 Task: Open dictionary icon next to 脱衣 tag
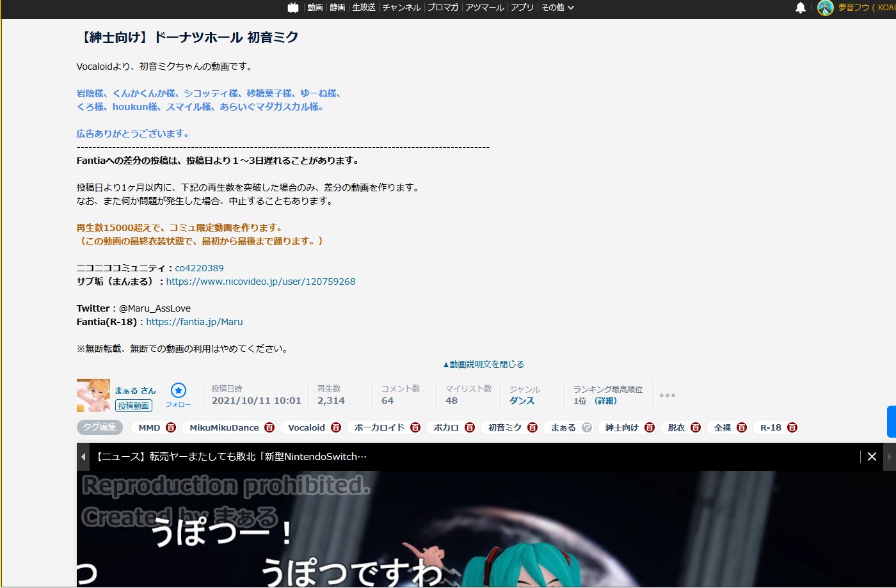click(696, 427)
